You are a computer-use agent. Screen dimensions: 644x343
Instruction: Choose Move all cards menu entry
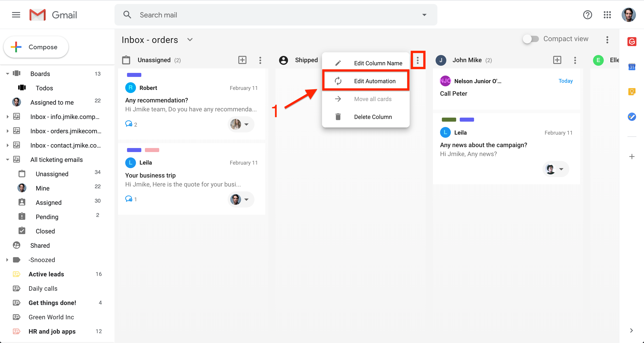coord(366,99)
